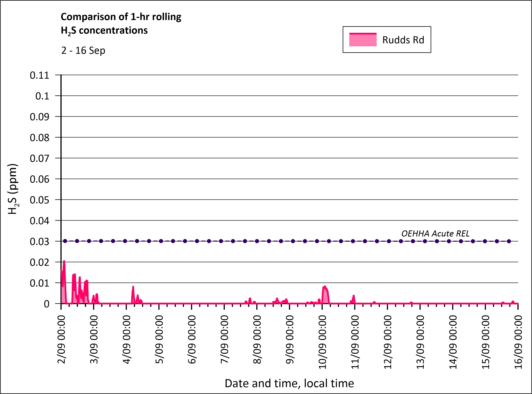Click the pink peak at 10/09
The height and width of the screenshot is (394, 532).
[325, 287]
